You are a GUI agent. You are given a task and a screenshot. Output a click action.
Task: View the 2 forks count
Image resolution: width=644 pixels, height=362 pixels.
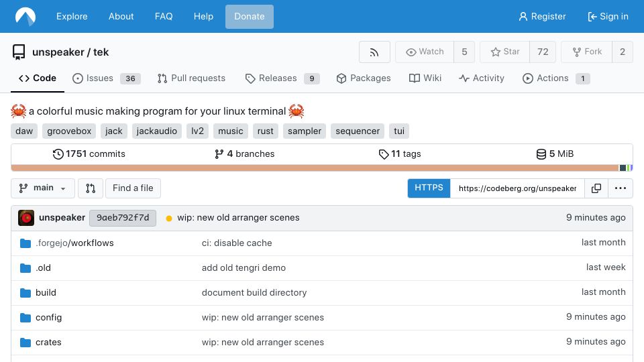tap(623, 52)
